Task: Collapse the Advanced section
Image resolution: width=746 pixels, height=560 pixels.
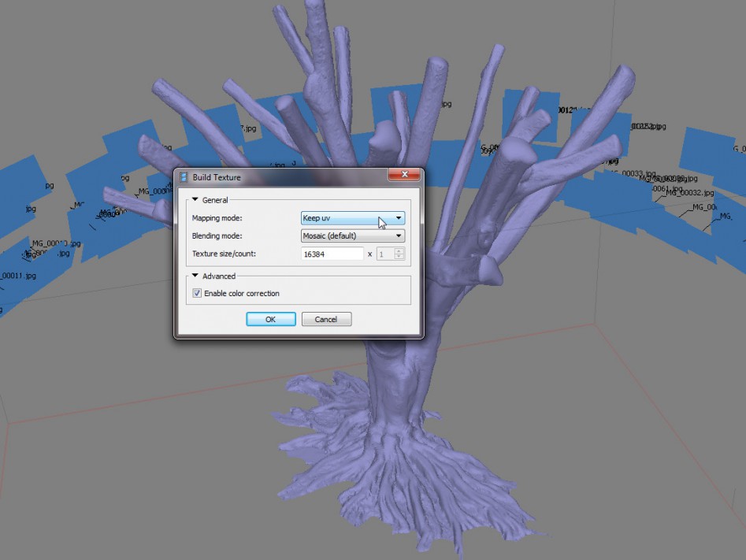Action: tap(195, 276)
